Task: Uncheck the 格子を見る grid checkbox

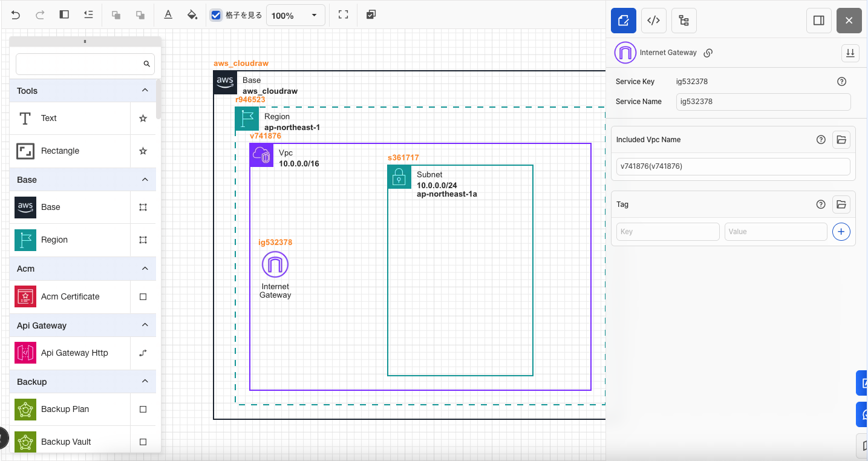Action: [x=216, y=15]
